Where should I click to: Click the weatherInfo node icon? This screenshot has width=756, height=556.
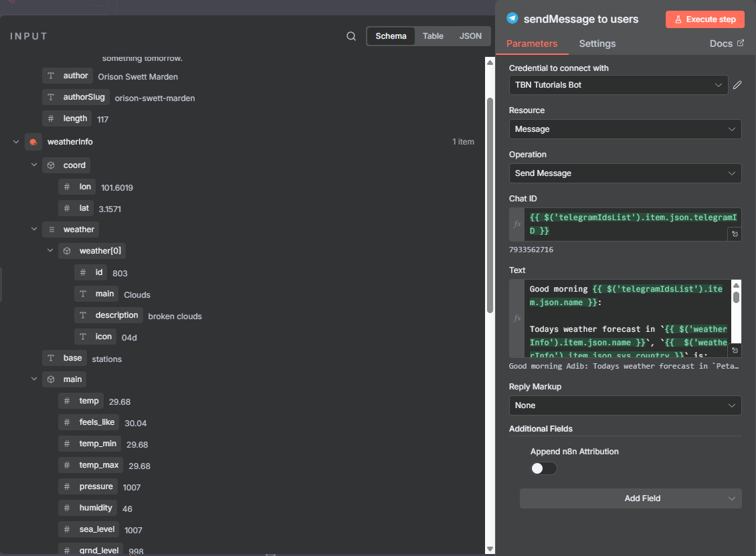(x=33, y=142)
